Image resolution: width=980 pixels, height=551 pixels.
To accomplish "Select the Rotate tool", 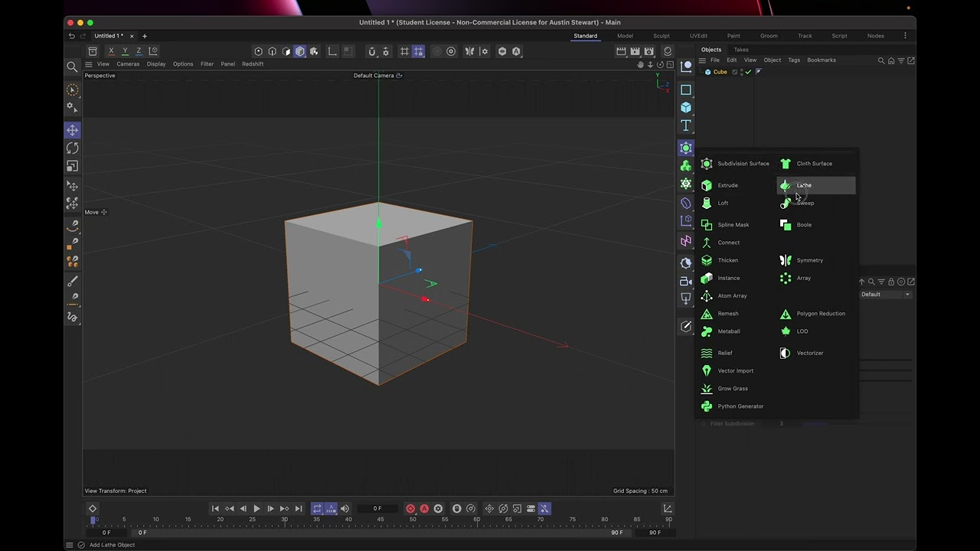I will [72, 148].
